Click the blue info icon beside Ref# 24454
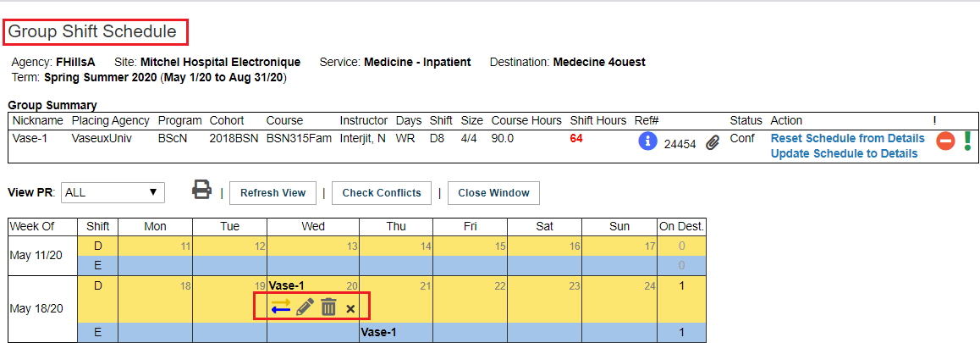 pyautogui.click(x=647, y=142)
